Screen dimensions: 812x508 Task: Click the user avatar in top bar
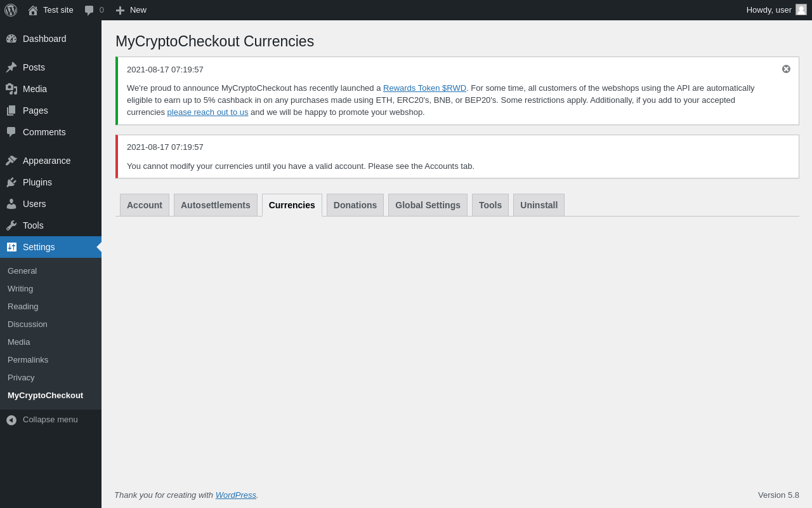(x=801, y=10)
